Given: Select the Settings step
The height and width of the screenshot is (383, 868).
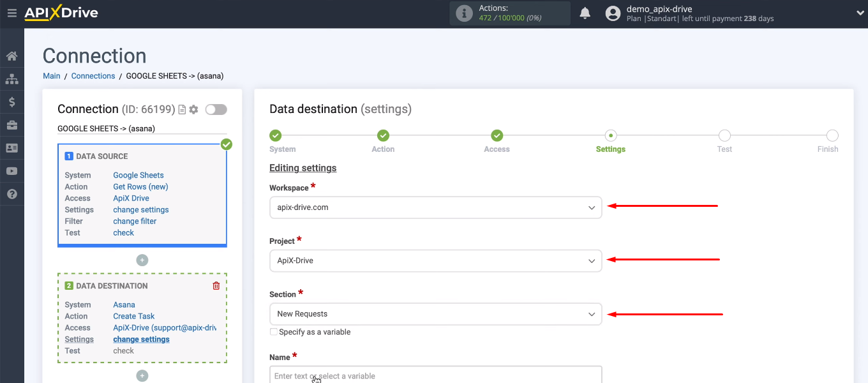Looking at the screenshot, I should tap(611, 135).
